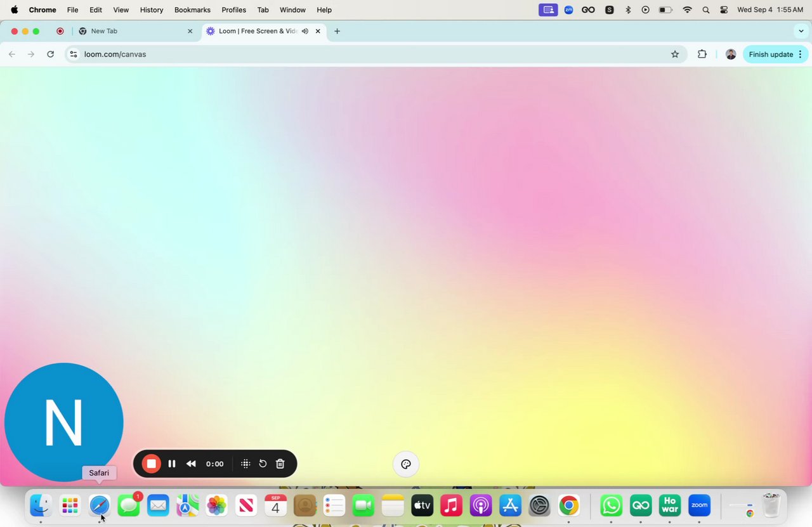Screen dimensions: 812x527
Task: Click the loom.com/canvas address bar
Action: point(376,55)
